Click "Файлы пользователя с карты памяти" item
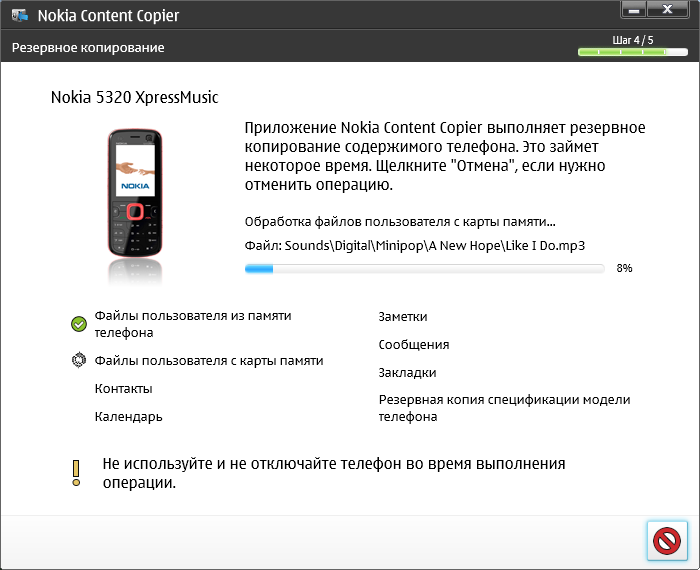The height and width of the screenshot is (570, 700). 209,361
